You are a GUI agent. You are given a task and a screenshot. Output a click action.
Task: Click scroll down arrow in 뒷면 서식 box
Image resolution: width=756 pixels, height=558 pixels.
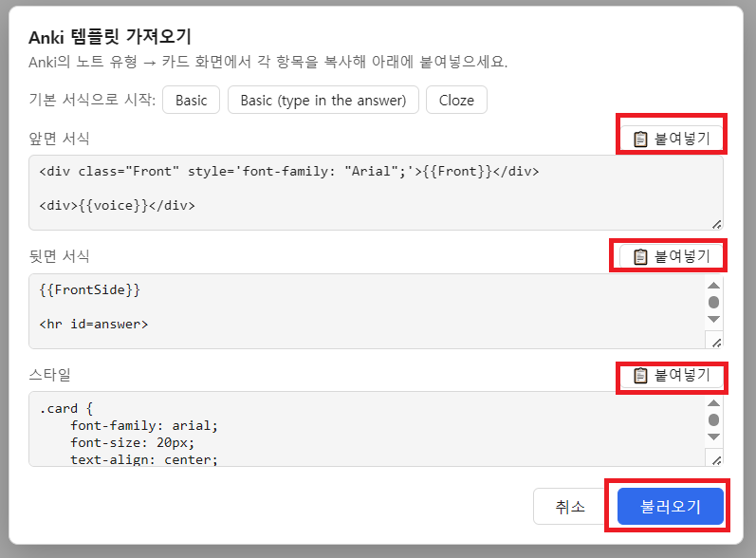[713, 319]
